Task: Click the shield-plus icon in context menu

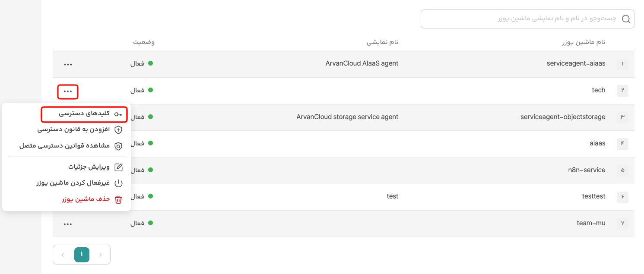Action: tap(118, 129)
